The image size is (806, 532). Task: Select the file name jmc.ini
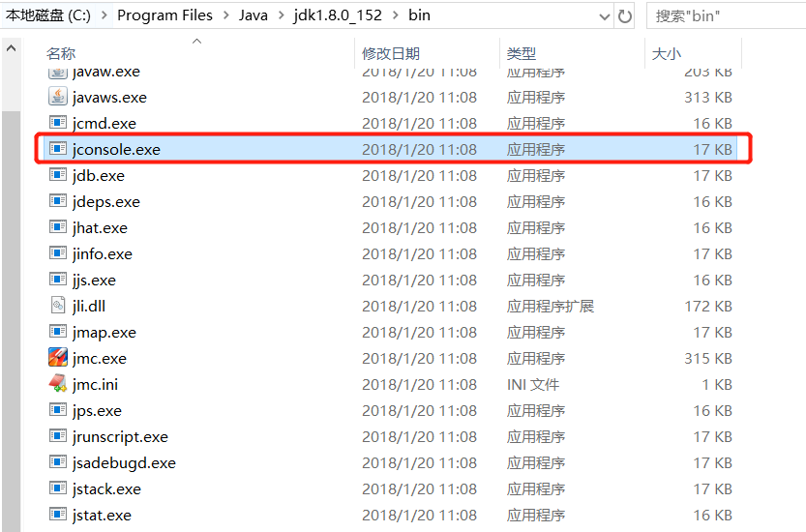(95, 384)
